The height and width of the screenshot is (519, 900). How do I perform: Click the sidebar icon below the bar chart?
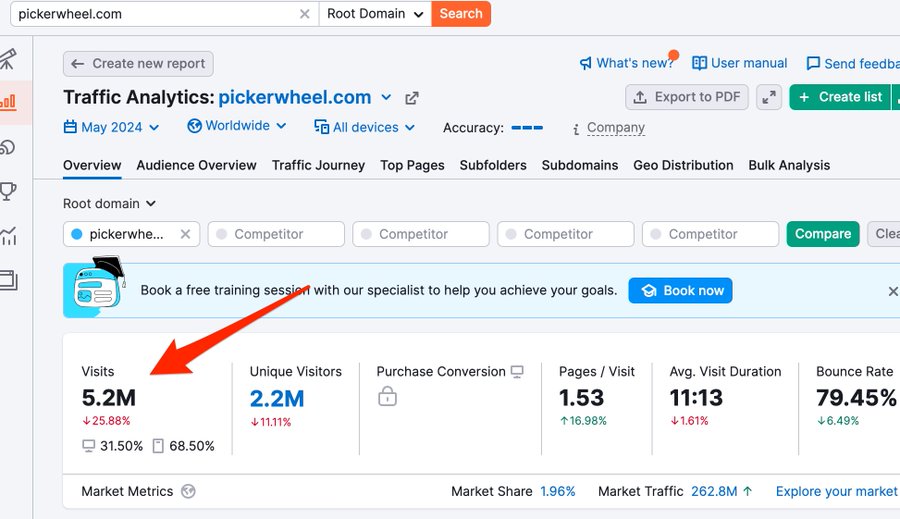pos(8,147)
